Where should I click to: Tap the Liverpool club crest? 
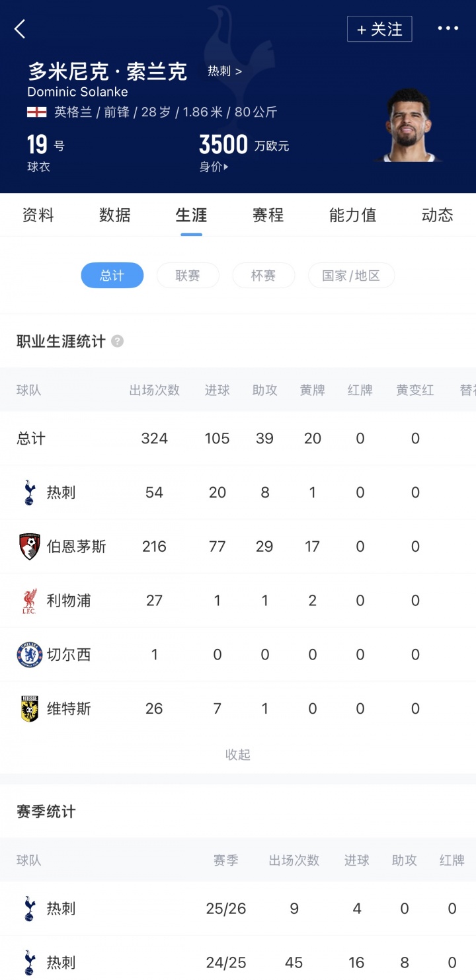[29, 601]
